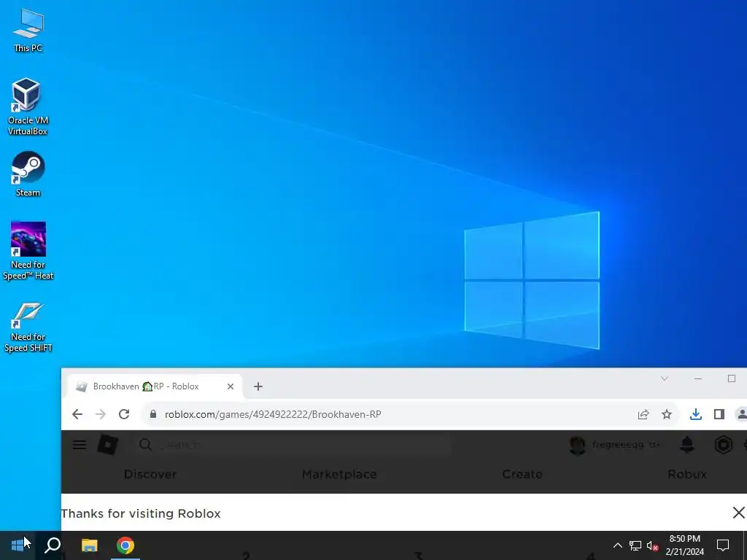Open the clock showing 8:50 PM
The image size is (747, 560).
pos(684,545)
